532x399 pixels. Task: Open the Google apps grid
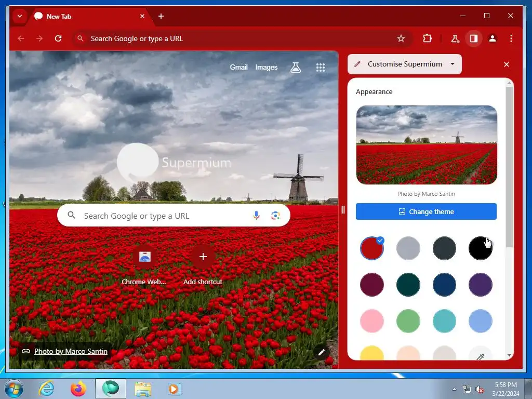(x=320, y=68)
